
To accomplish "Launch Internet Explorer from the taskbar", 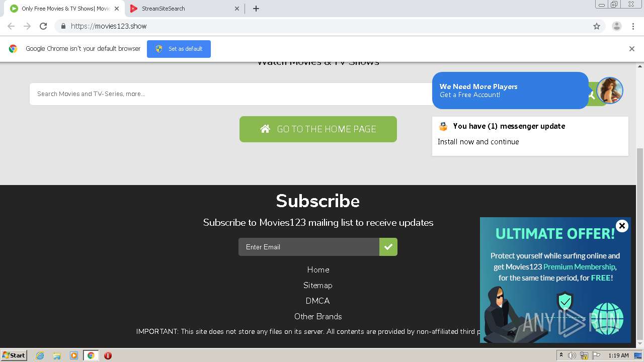I will [40, 355].
